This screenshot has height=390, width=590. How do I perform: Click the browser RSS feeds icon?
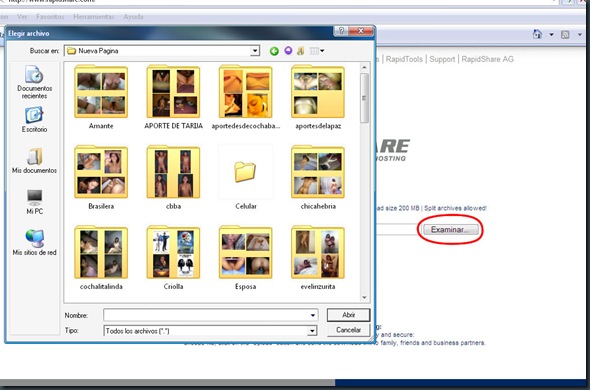pyautogui.click(x=565, y=35)
